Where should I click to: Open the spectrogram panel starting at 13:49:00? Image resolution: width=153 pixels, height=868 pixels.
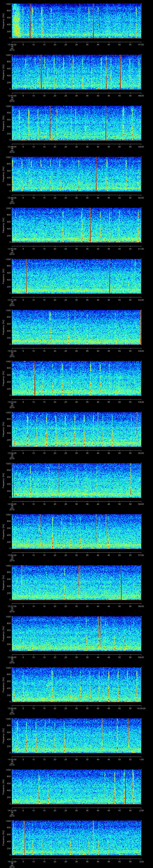pos(77,174)
